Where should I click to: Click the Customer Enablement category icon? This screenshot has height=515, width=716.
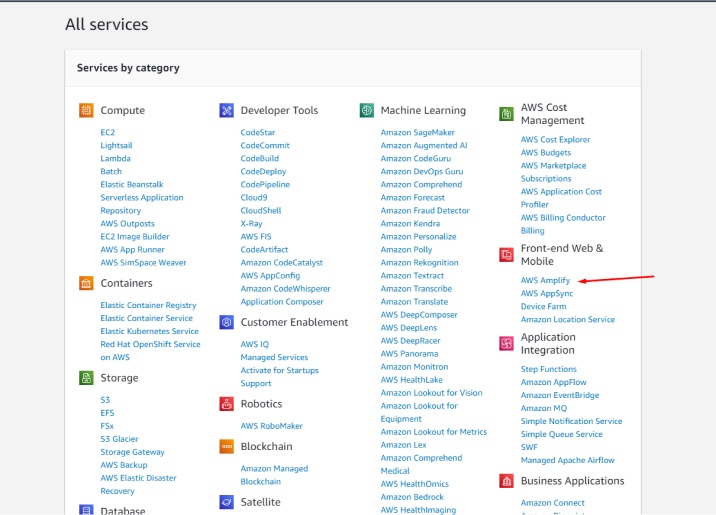pyautogui.click(x=227, y=322)
